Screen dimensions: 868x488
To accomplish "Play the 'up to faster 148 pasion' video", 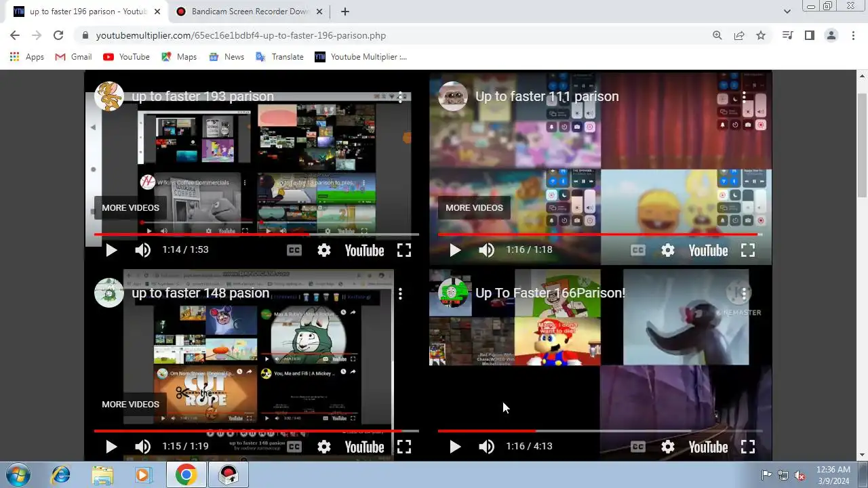I will [111, 447].
